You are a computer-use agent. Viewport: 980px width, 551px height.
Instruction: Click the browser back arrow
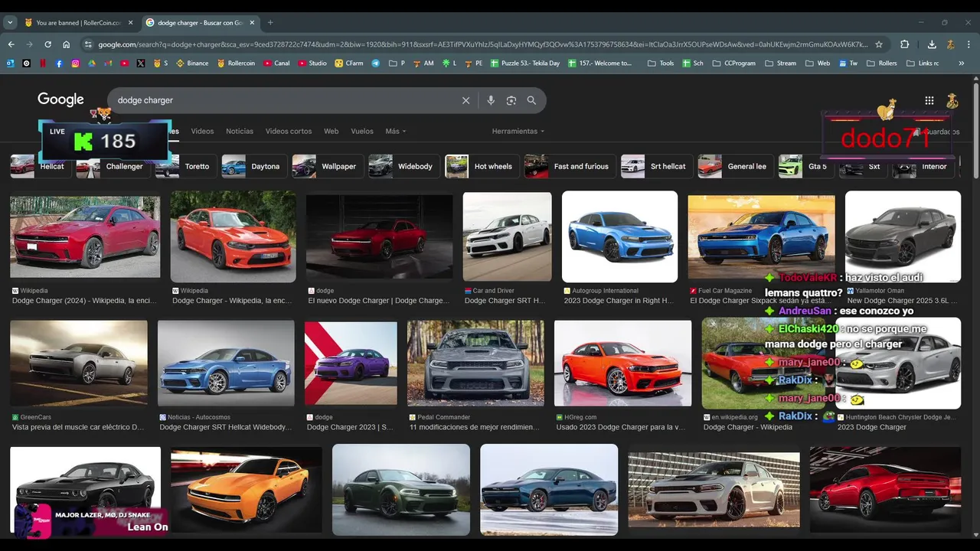[x=11, y=44]
